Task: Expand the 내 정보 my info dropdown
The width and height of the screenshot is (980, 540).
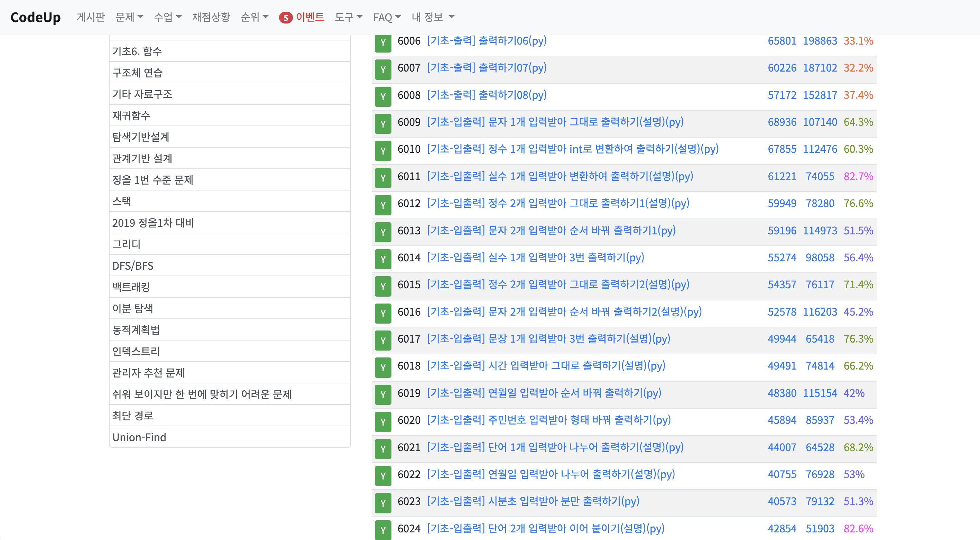Action: (433, 17)
